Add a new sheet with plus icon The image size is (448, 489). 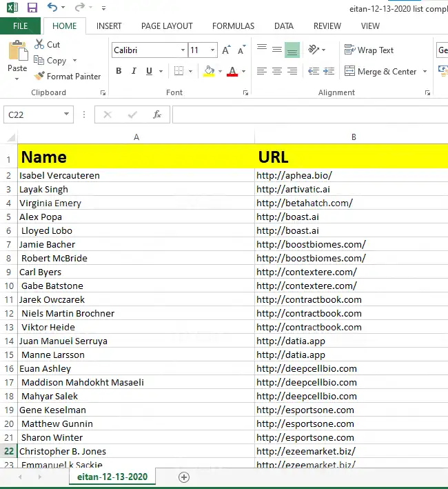click(x=184, y=477)
